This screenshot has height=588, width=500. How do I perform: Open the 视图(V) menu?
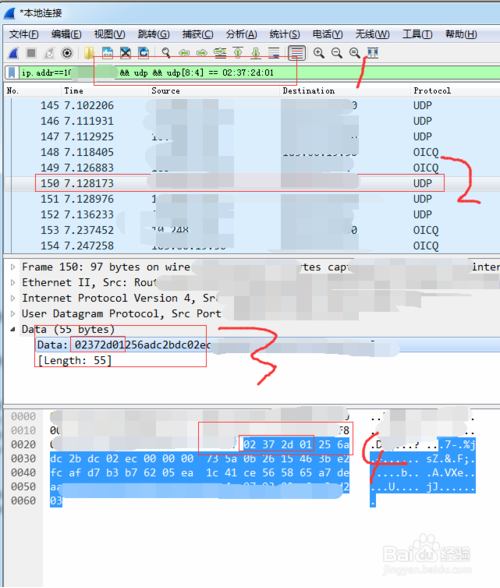point(110,34)
